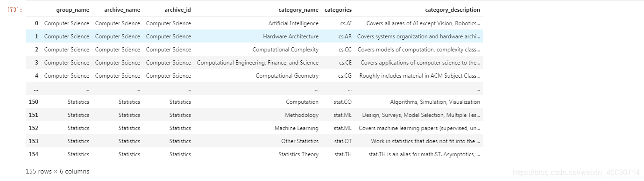Click 'Roughly includes material in ACM' description
This screenshot has width=644, height=181.
coord(420,76)
